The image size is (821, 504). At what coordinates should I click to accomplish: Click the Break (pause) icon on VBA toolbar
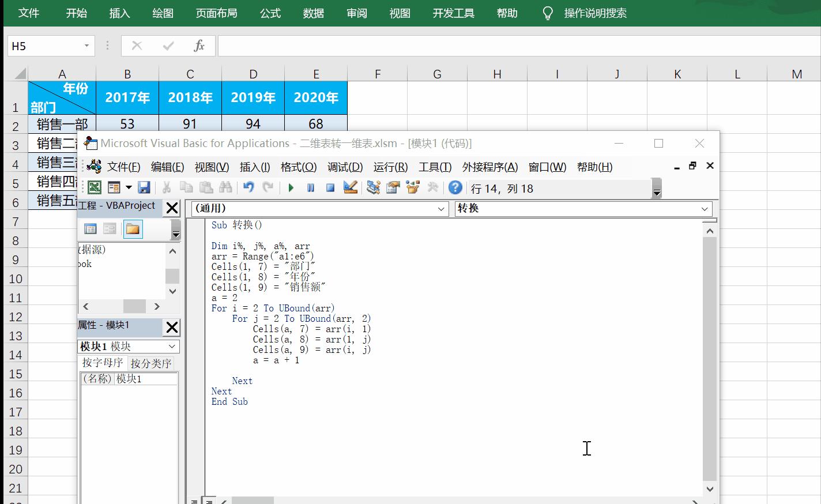tap(310, 187)
